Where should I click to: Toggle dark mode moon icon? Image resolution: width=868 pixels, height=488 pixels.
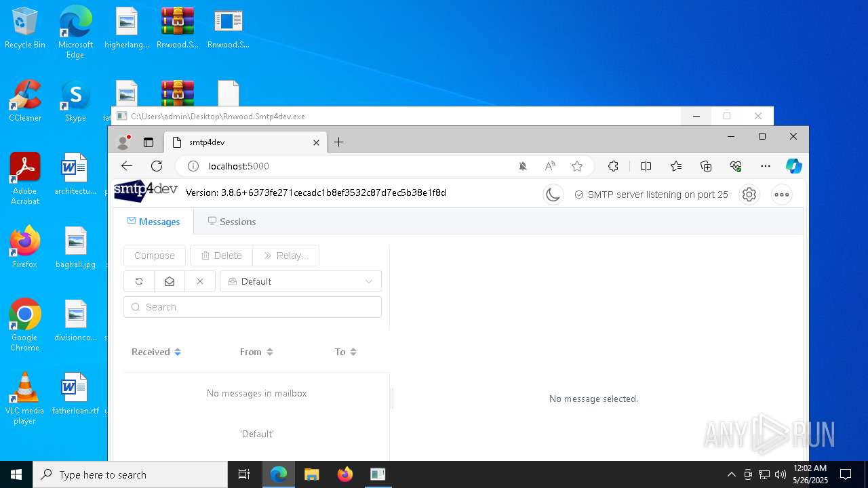coord(553,195)
